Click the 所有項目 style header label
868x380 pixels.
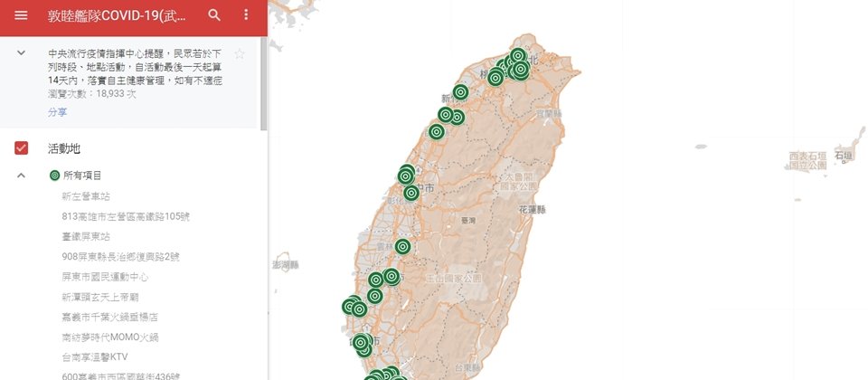(x=82, y=176)
